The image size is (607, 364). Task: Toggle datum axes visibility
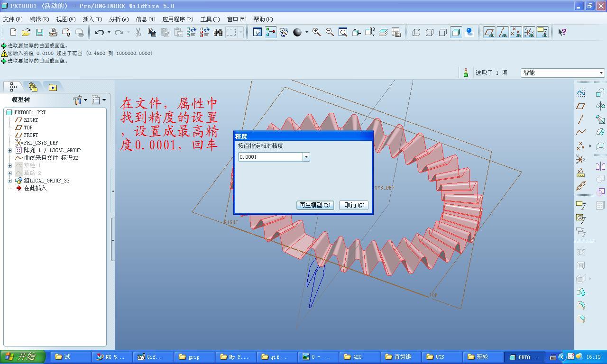point(503,32)
